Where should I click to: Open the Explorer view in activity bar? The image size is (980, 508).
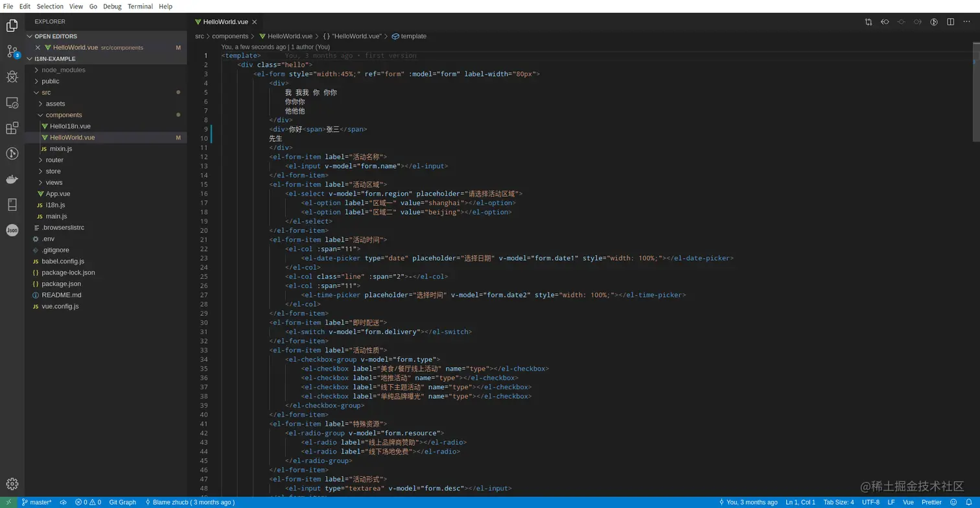point(12,26)
